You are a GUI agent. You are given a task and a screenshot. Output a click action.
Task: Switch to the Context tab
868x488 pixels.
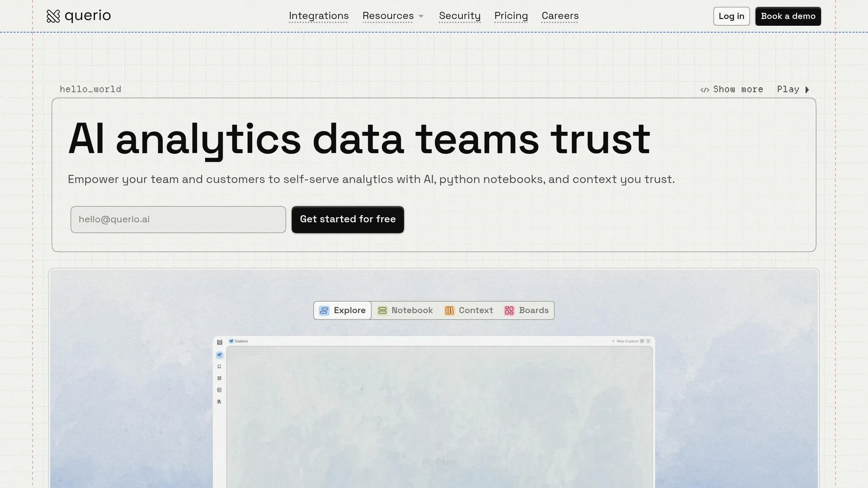(x=469, y=311)
